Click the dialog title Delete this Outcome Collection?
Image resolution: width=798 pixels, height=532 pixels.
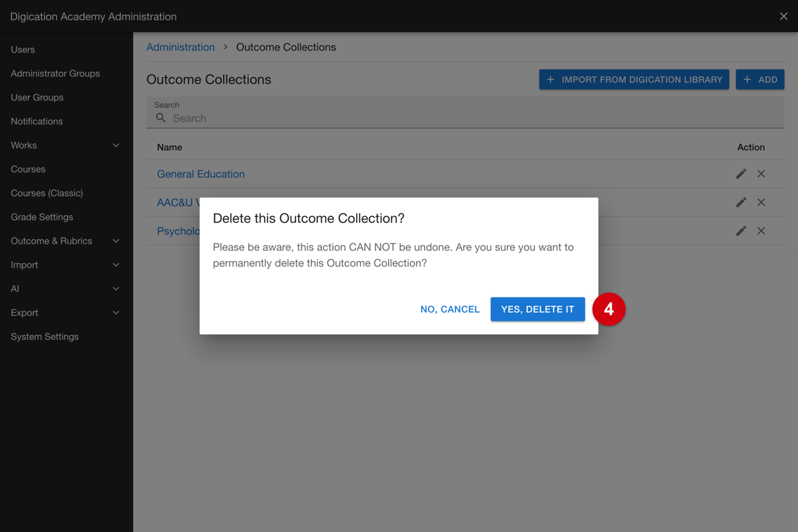click(x=308, y=218)
